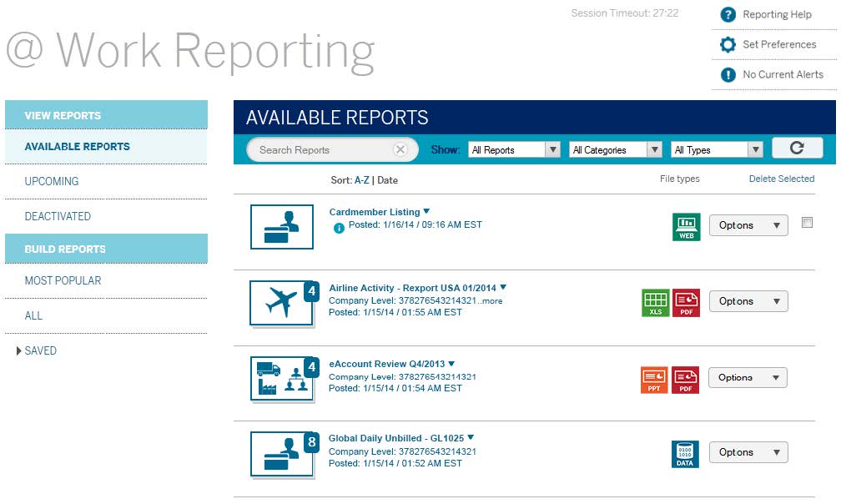
Task: Expand the SAVED section
Action: point(40,350)
